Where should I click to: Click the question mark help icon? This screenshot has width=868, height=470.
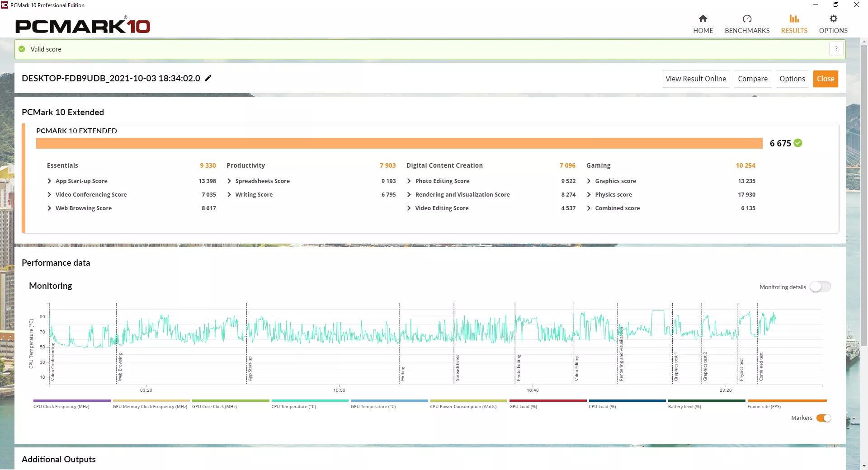(836, 49)
